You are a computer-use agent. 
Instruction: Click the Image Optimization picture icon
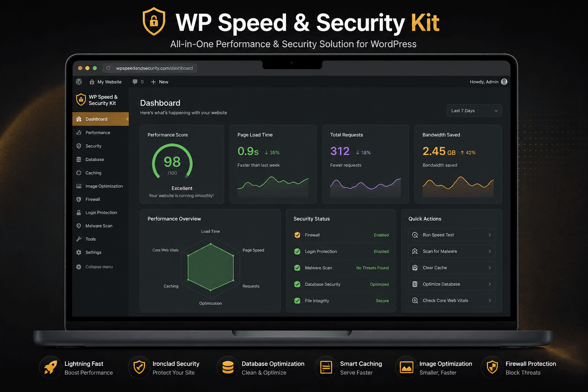[x=79, y=186]
